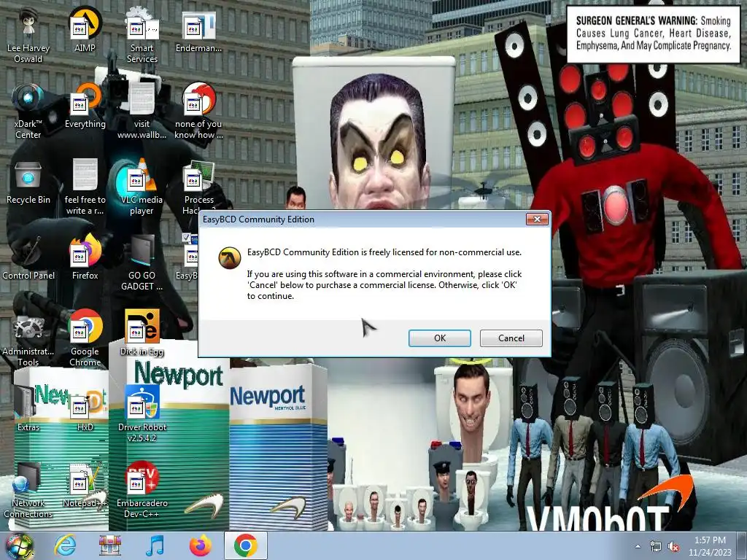Open Administrative Tools desktop icon
747x560 pixels.
pyautogui.click(x=28, y=339)
